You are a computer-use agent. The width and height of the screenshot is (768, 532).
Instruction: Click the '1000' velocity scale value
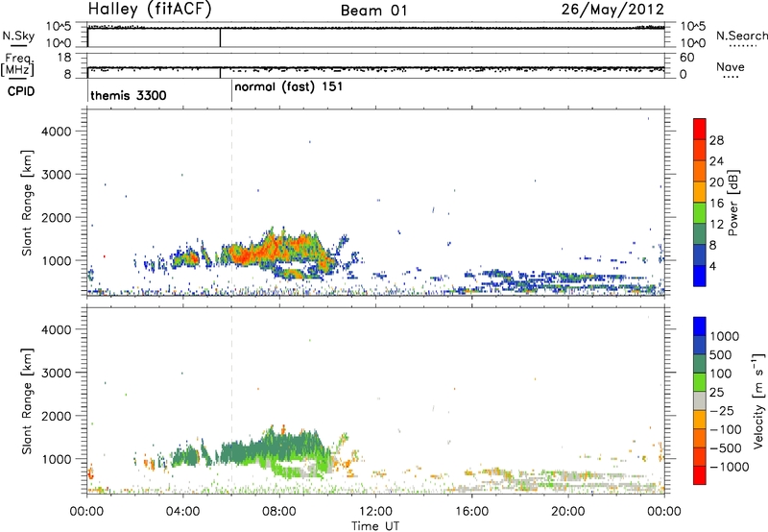click(x=725, y=336)
